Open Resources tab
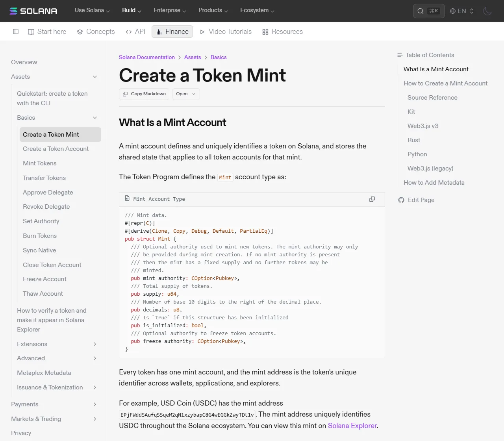 click(283, 31)
